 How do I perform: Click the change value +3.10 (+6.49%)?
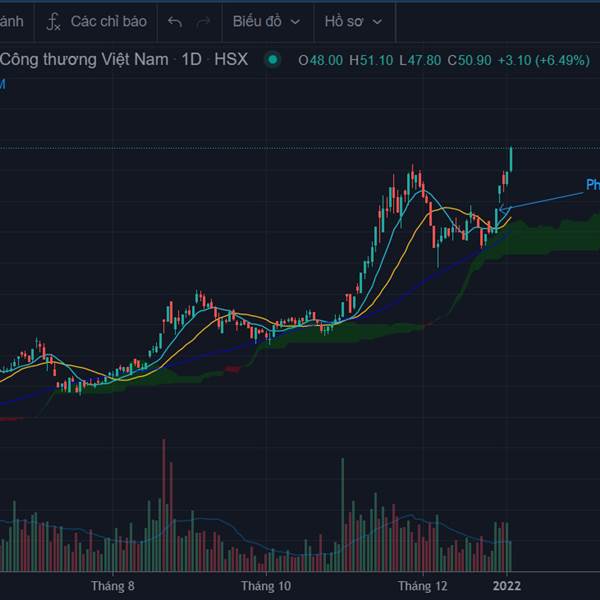544,60
